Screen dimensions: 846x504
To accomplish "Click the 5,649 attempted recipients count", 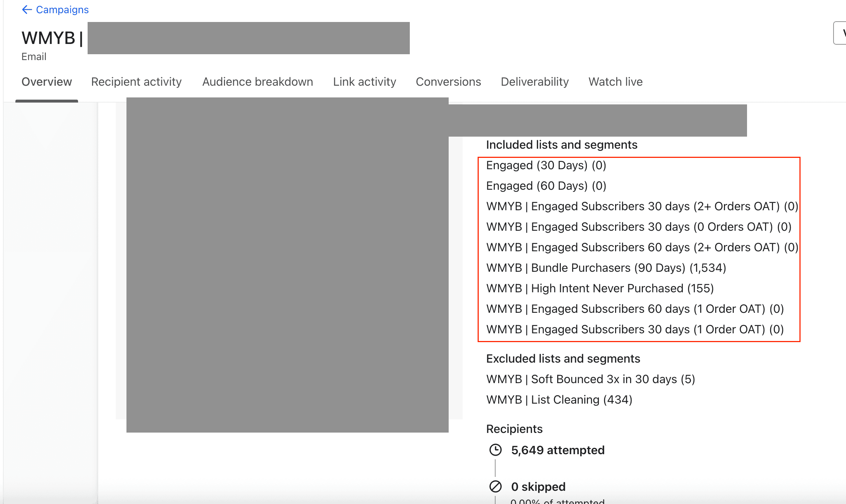I will (x=558, y=450).
